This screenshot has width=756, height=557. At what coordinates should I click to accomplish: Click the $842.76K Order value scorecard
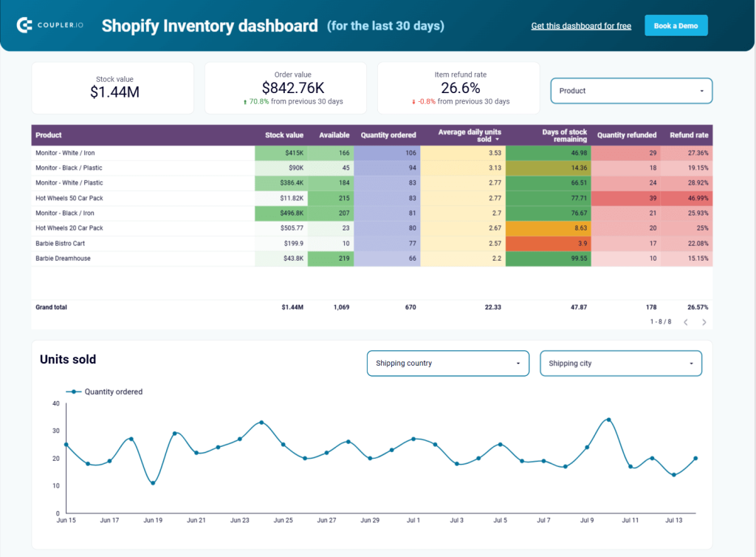(x=286, y=88)
